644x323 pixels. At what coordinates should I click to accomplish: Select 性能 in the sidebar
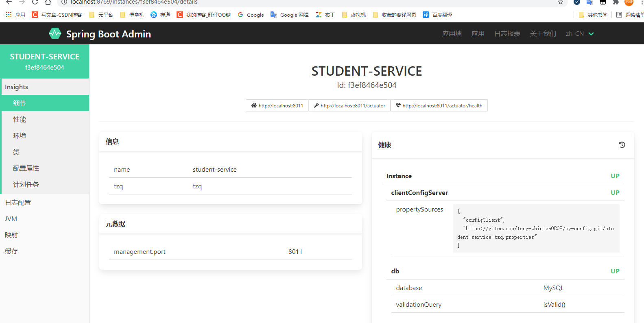(45, 119)
